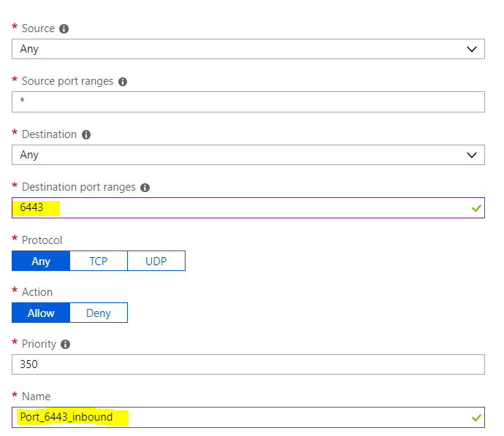The width and height of the screenshot is (504, 436).
Task: Click the Priority info icon
Action: click(65, 345)
